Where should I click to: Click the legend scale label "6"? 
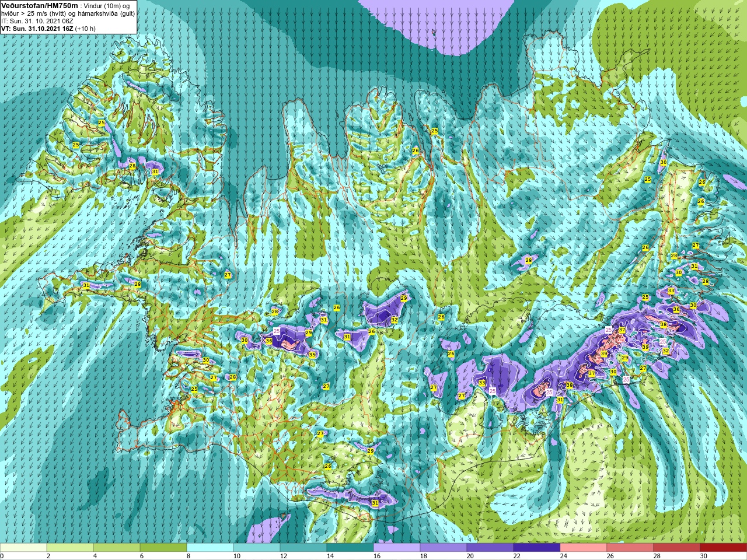click(142, 556)
